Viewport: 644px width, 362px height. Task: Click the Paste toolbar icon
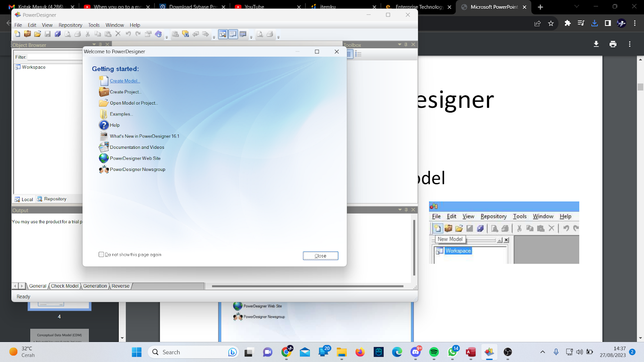point(108,34)
